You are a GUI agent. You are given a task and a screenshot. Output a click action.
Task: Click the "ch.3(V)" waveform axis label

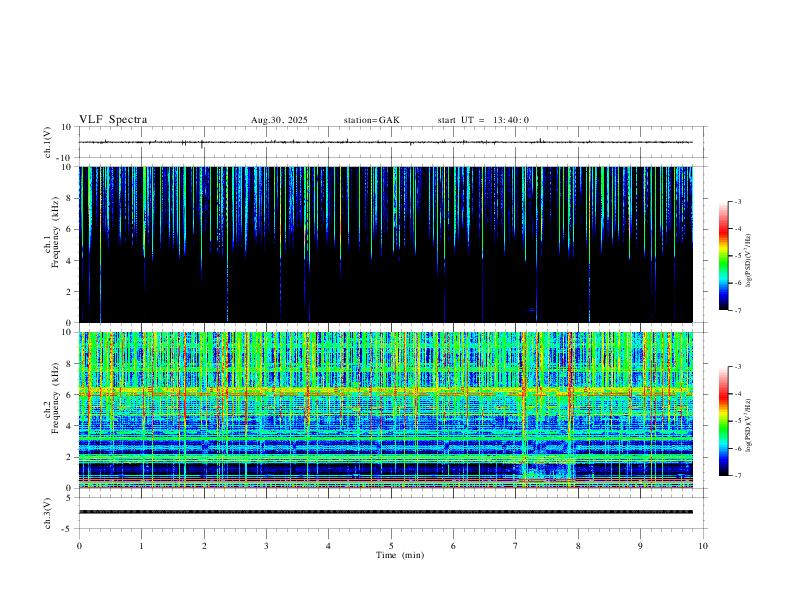[48, 513]
